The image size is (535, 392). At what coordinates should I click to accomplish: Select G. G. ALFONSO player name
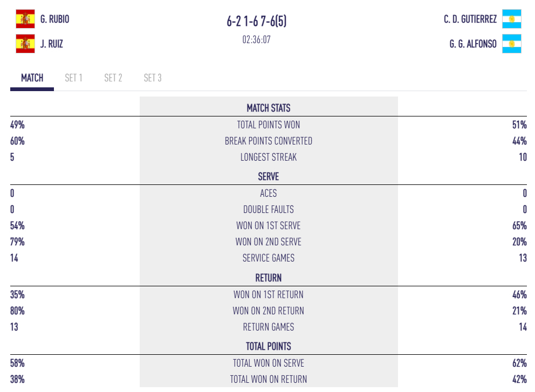473,44
